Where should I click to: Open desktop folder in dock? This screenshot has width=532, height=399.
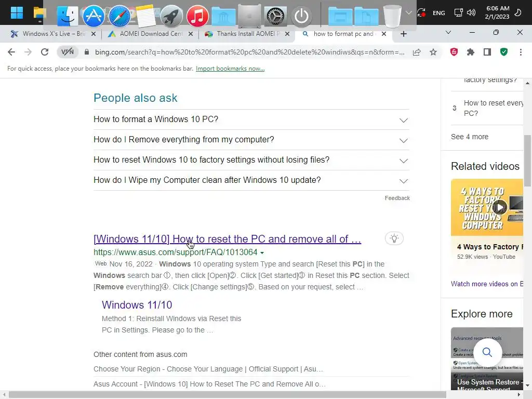(340, 17)
